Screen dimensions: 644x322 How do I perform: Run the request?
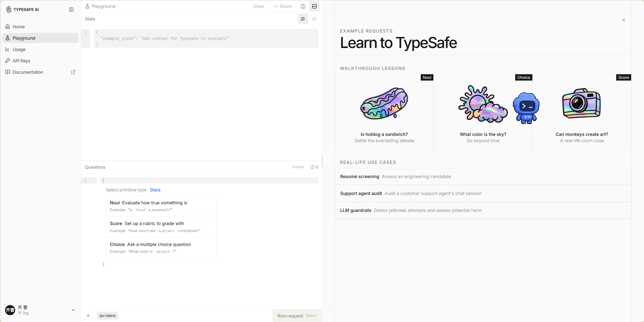click(297, 316)
